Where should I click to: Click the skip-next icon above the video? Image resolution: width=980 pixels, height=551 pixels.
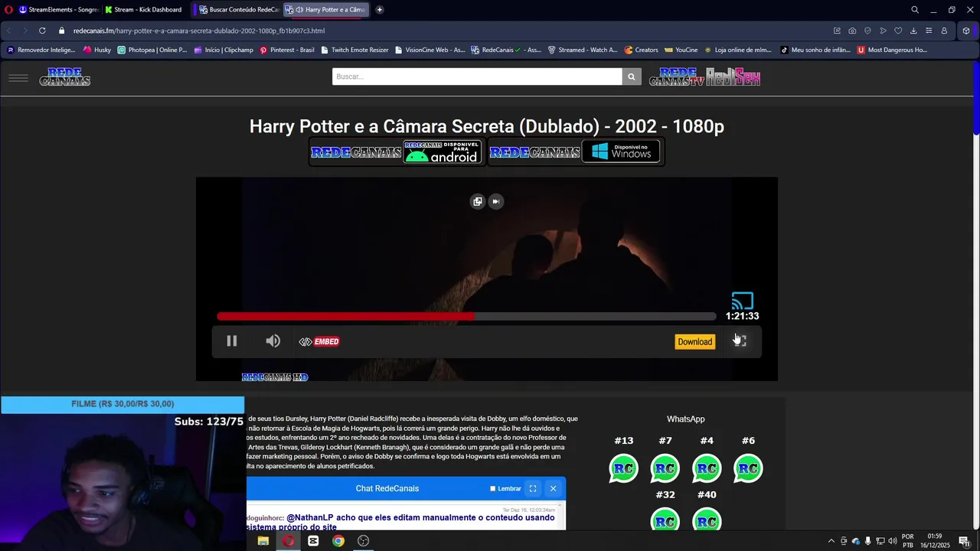(496, 201)
